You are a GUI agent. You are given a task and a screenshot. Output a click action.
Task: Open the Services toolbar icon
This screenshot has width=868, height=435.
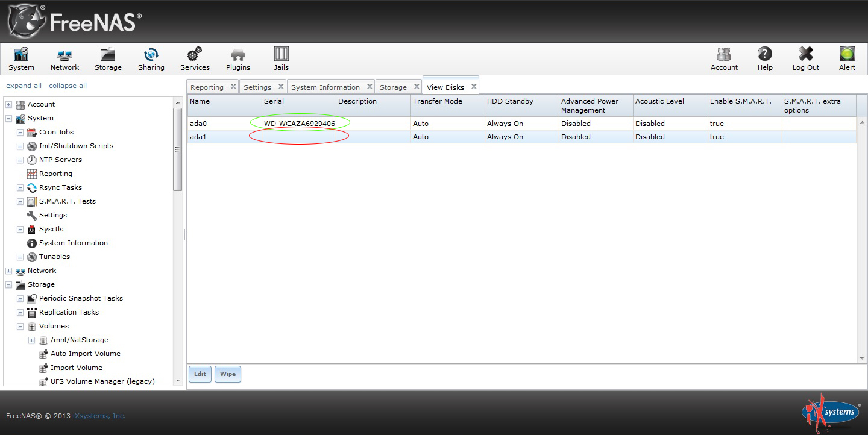tap(195, 59)
